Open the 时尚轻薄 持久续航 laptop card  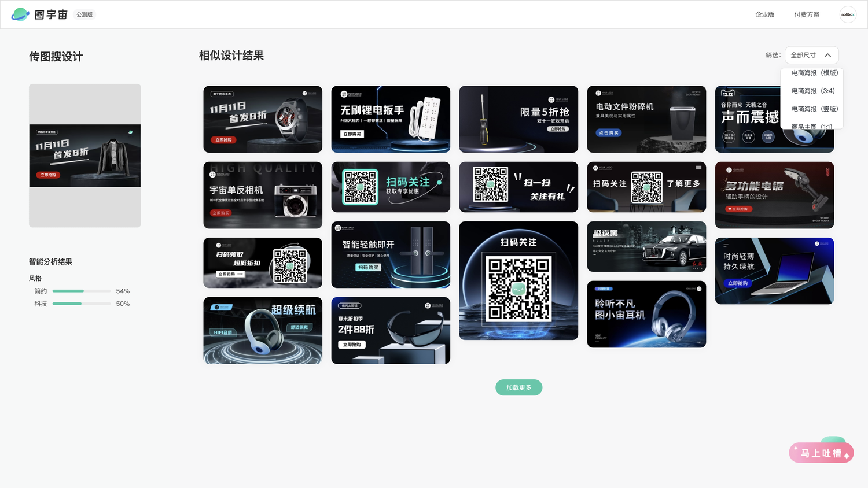(x=774, y=271)
